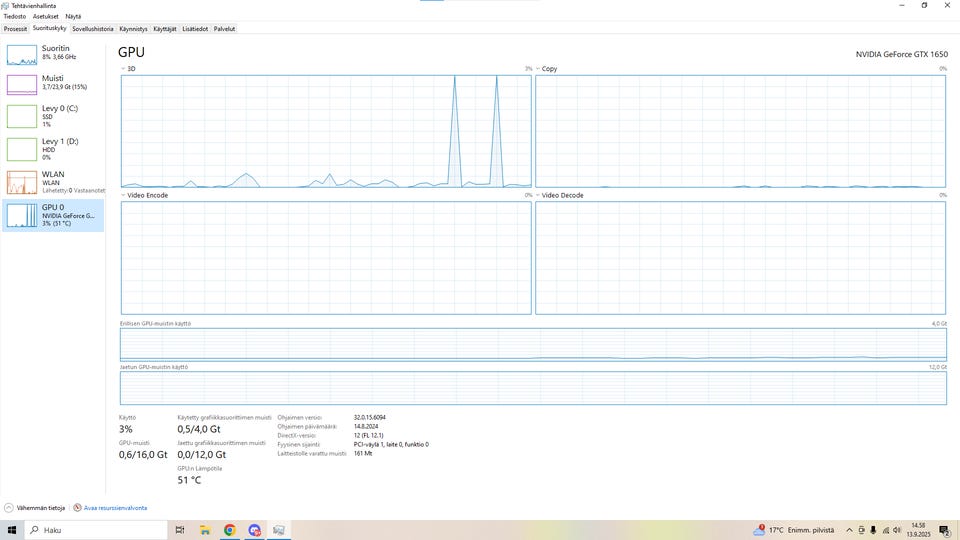Click the 0,5/4,0 Gt dedicated memory value
This screenshot has height=540, width=960.
(x=199, y=429)
